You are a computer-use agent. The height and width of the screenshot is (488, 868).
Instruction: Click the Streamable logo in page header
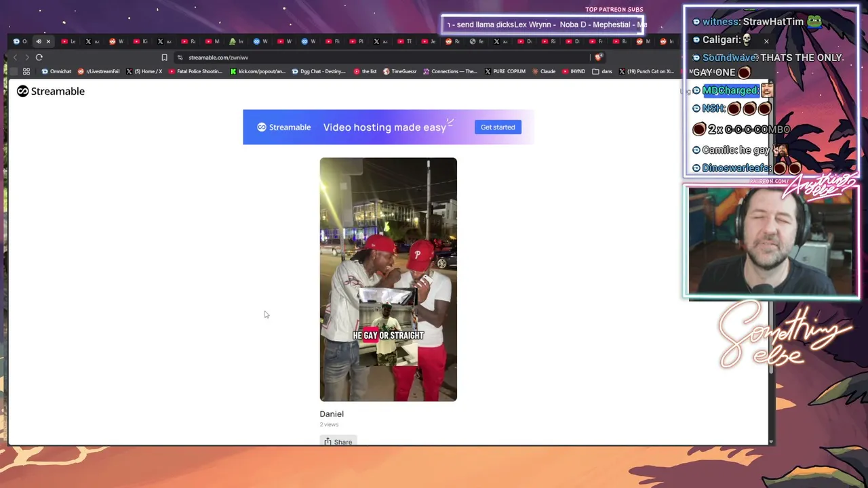tap(51, 91)
